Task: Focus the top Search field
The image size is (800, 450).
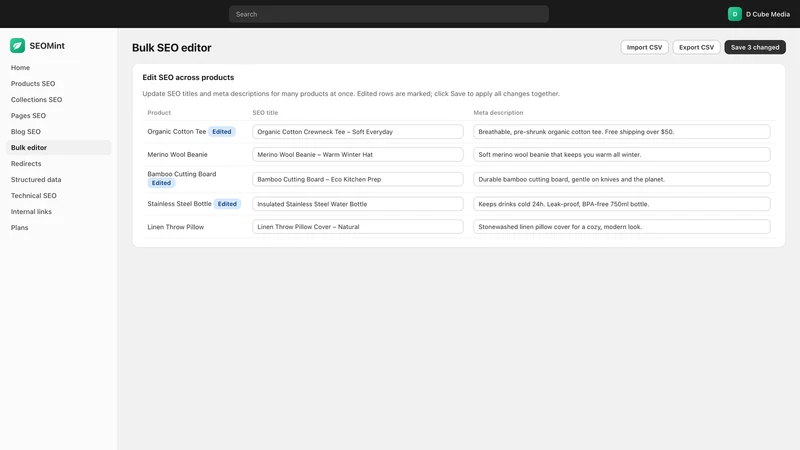Action: (389, 14)
